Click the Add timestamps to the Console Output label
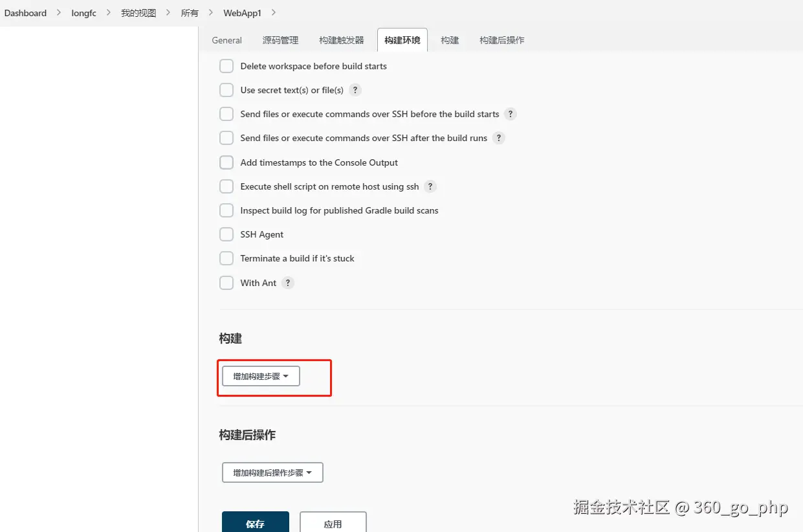Viewport: 803px width, 532px height. tap(319, 162)
